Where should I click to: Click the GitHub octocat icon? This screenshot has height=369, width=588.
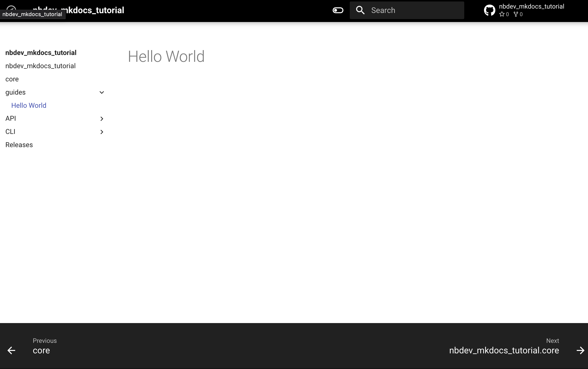pyautogui.click(x=489, y=10)
